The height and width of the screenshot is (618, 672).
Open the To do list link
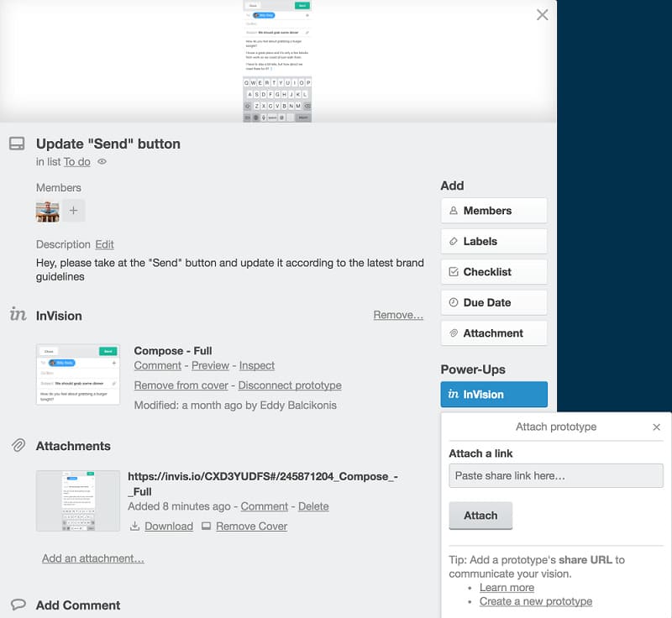tap(77, 162)
